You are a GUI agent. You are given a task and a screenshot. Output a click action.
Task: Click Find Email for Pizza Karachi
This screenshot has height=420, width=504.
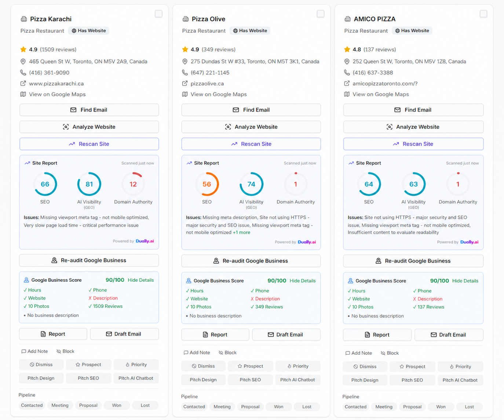click(x=89, y=110)
